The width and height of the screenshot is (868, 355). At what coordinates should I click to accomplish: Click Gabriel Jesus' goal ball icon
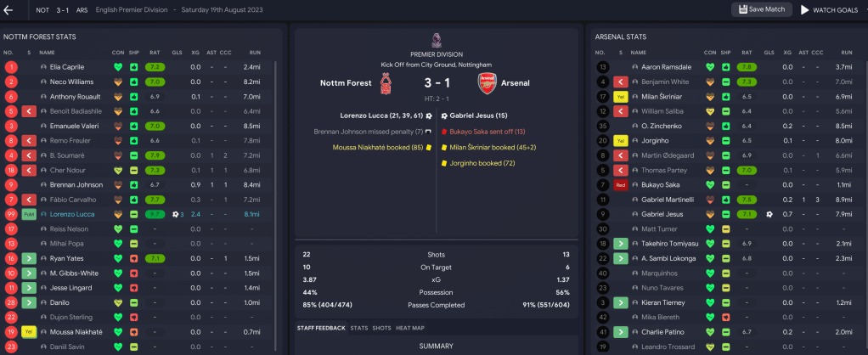[x=769, y=214]
